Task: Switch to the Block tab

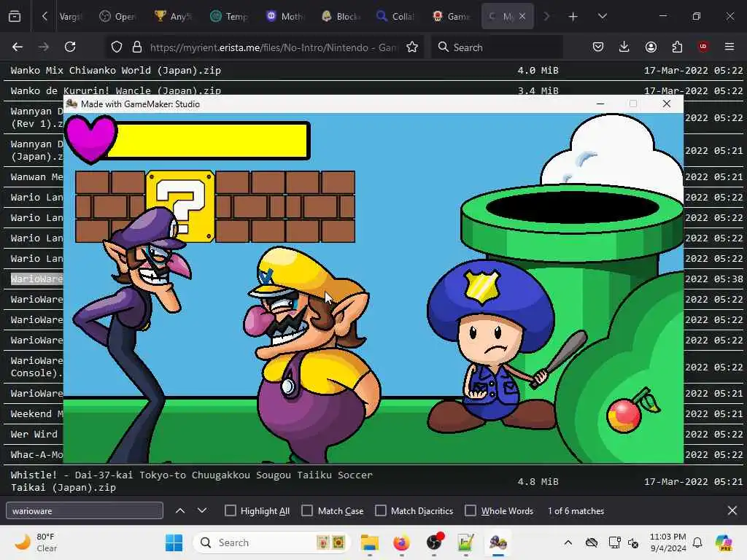Action: coord(340,17)
